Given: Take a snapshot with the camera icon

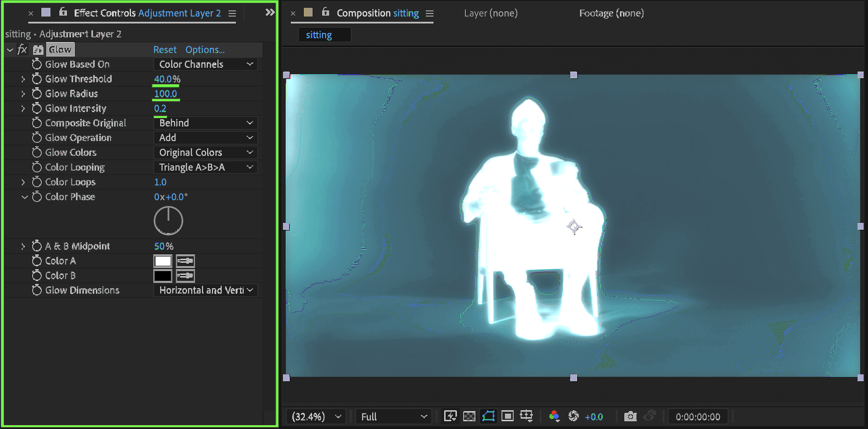Looking at the screenshot, I should click(630, 417).
